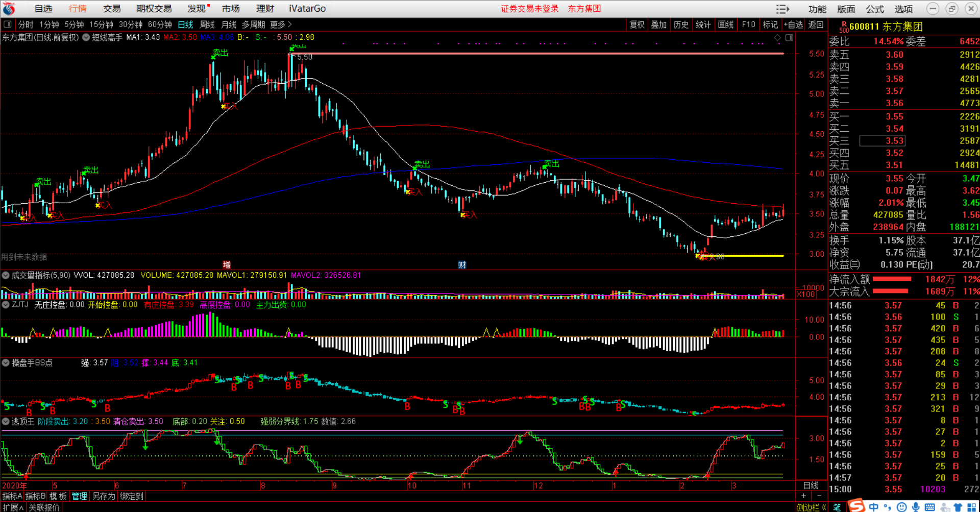Open the Sogou skin shirt icon
Viewport: 980px width, 512px height.
pyautogui.click(x=958, y=507)
